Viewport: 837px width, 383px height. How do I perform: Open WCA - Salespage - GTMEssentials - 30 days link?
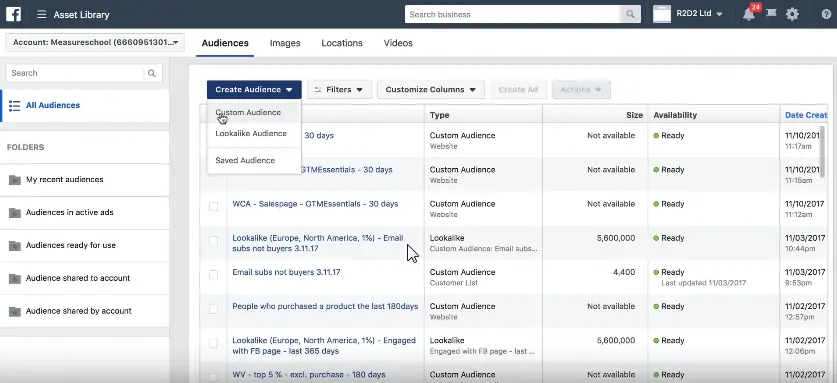pyautogui.click(x=315, y=204)
